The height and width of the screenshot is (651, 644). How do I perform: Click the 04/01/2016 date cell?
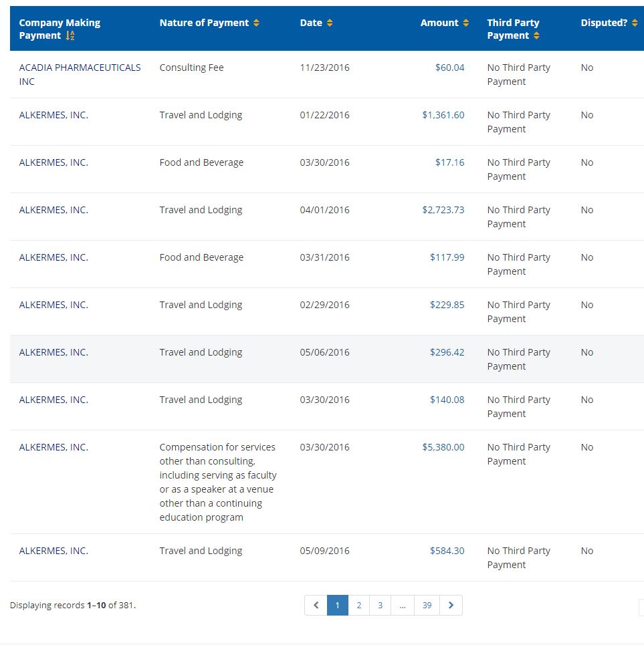click(324, 210)
